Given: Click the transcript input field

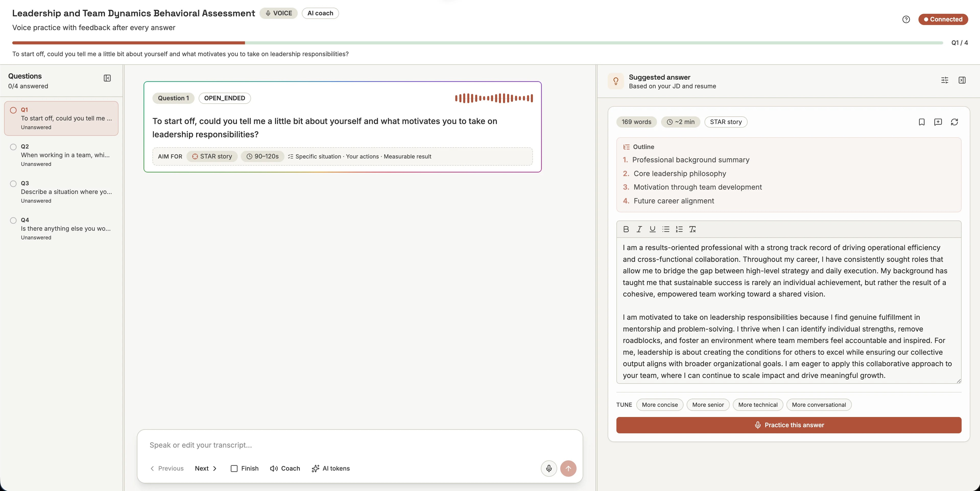Looking at the screenshot, I should (360, 445).
